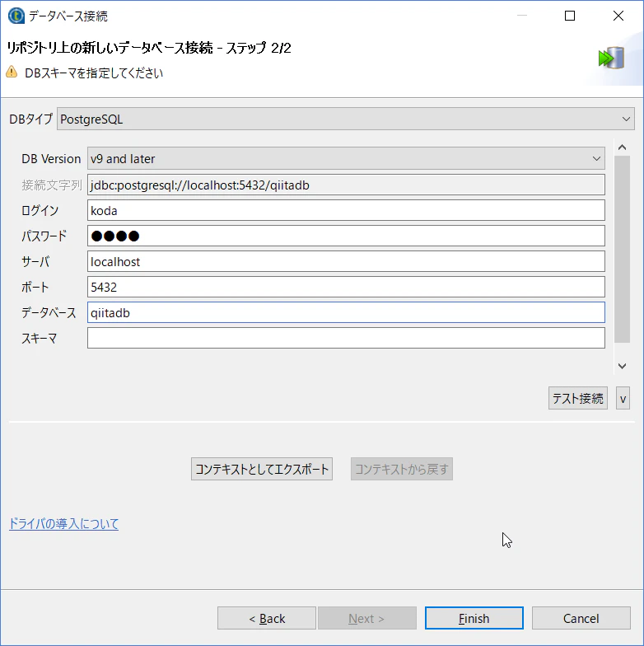Click the テスト接続 button
The height and width of the screenshot is (646, 644).
point(578,399)
